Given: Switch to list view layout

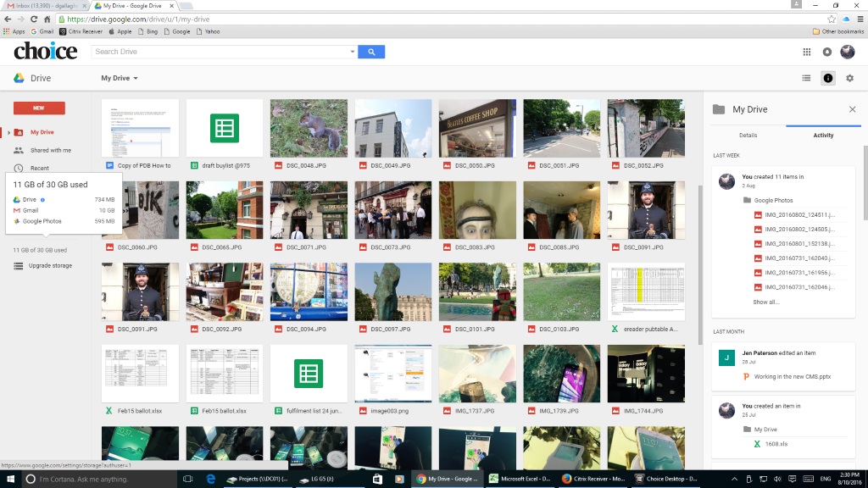Looking at the screenshot, I should pos(806,78).
